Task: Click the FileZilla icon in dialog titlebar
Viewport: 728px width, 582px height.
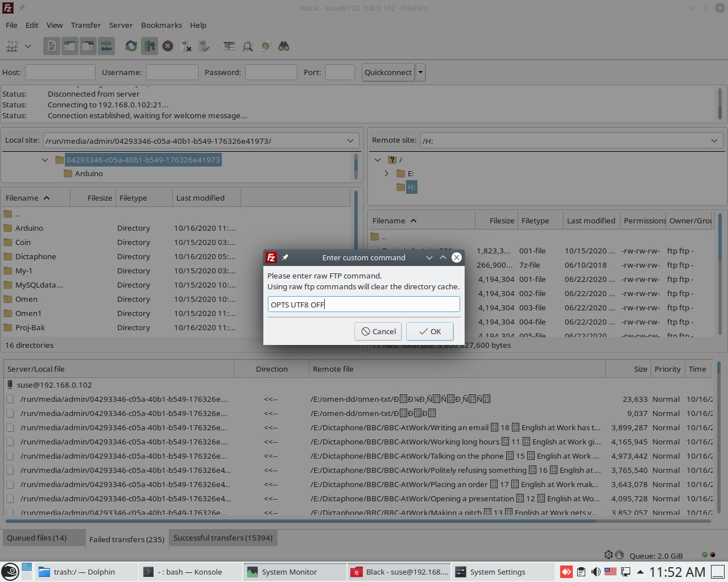Action: click(272, 257)
